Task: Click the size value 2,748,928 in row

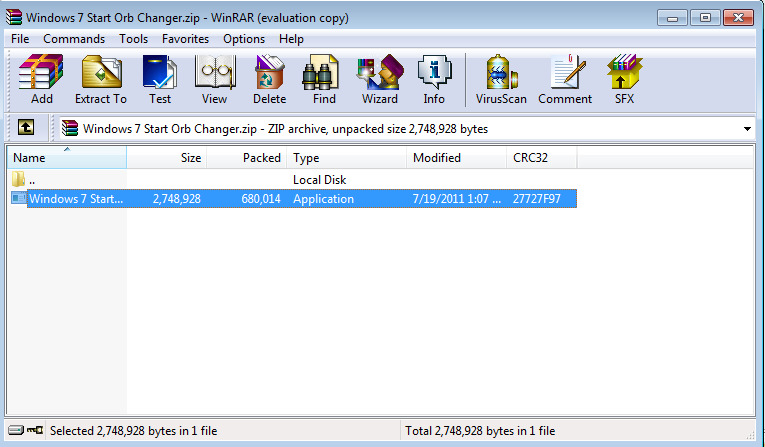Action: [x=177, y=199]
